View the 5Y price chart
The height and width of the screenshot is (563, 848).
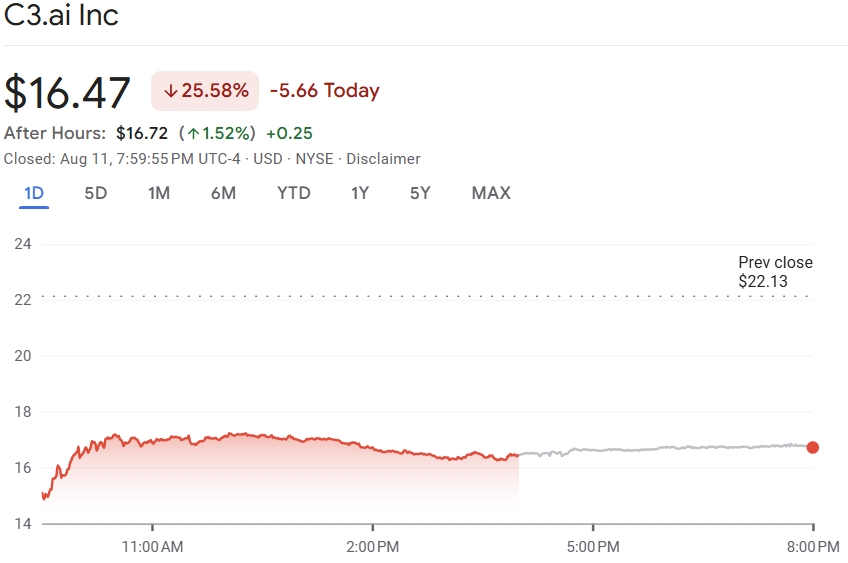point(420,193)
